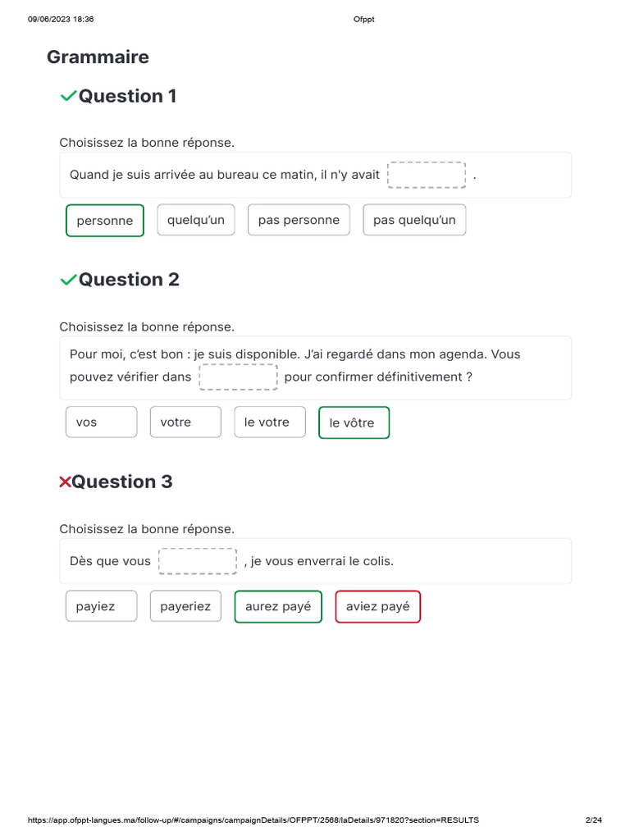
Task: Select the answer "personne"
Action: click(105, 221)
